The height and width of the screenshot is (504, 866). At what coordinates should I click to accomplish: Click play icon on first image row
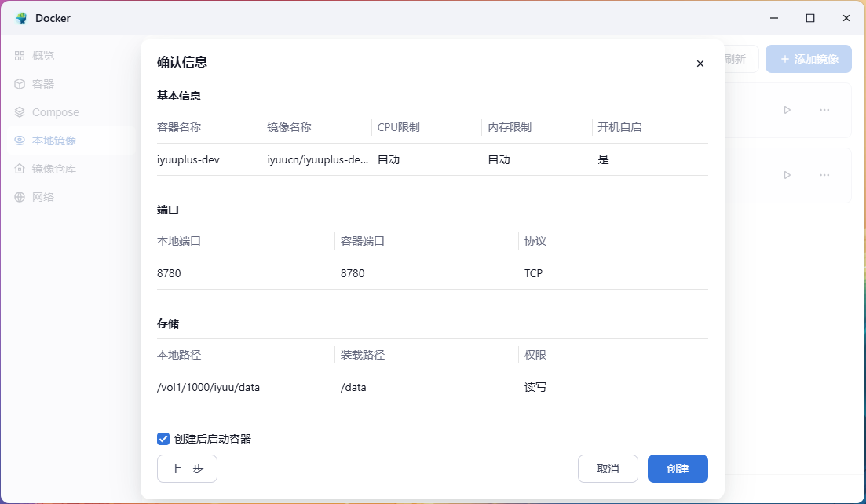pos(787,110)
